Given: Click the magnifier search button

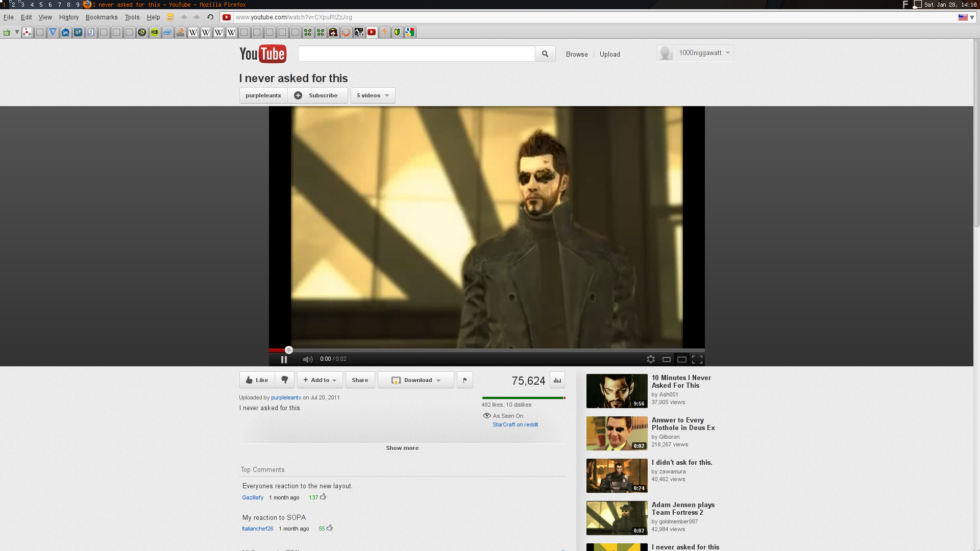Looking at the screenshot, I should [x=545, y=54].
